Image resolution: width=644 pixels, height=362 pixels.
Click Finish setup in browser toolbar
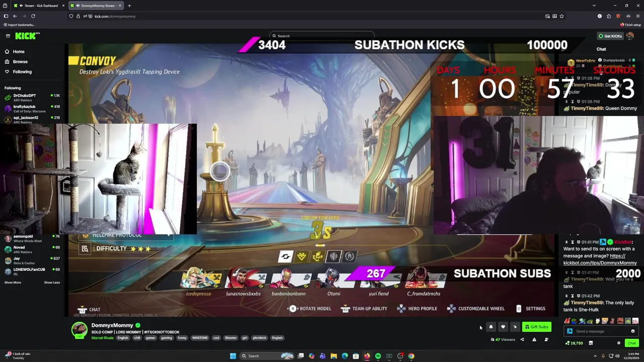pyautogui.click(x=631, y=25)
